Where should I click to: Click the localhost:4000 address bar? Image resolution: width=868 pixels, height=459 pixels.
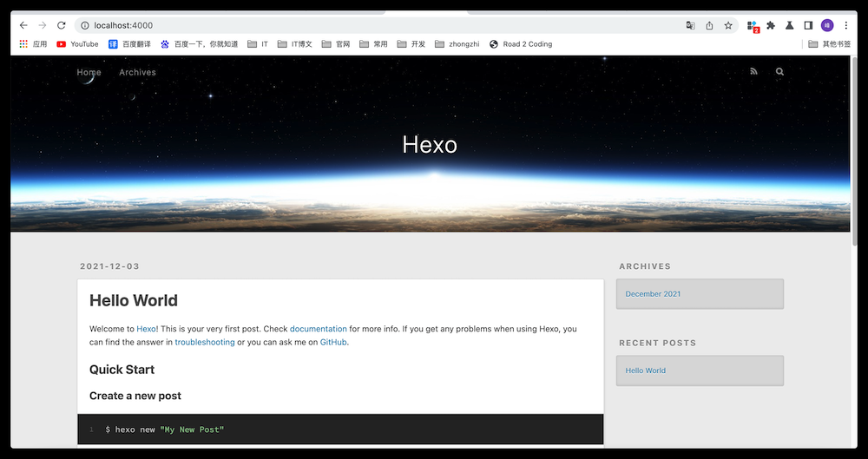(347, 25)
